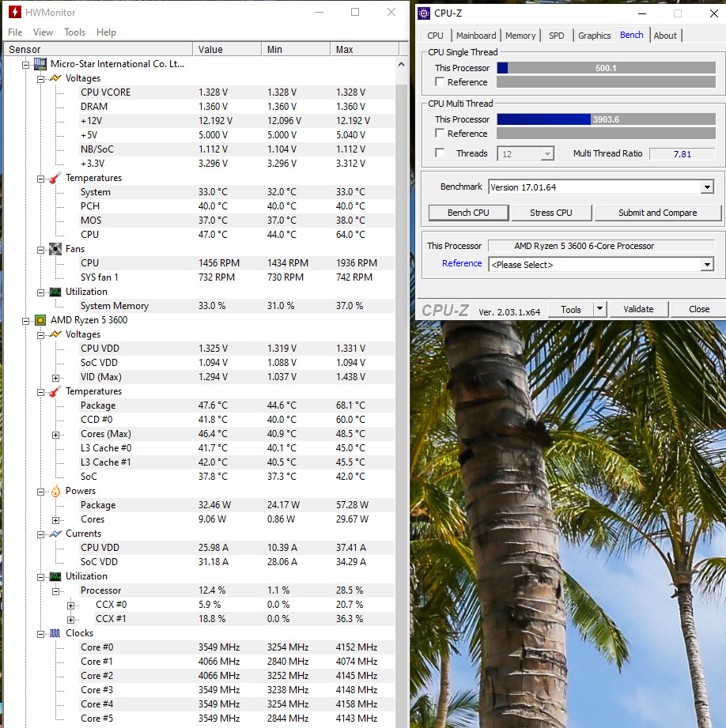Image resolution: width=726 pixels, height=728 pixels.
Task: Collapse the Clocks group
Action: coord(41,634)
